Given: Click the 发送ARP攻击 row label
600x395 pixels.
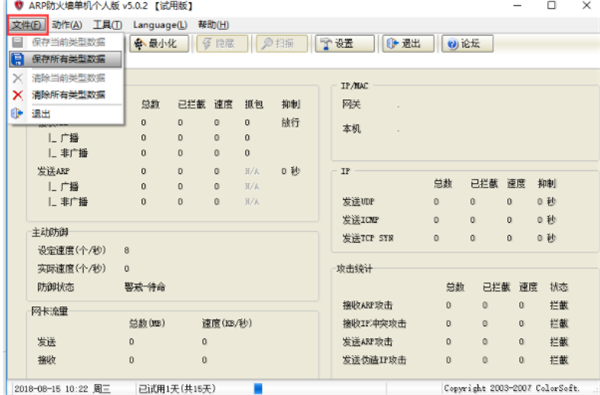Looking at the screenshot, I should (x=367, y=341).
